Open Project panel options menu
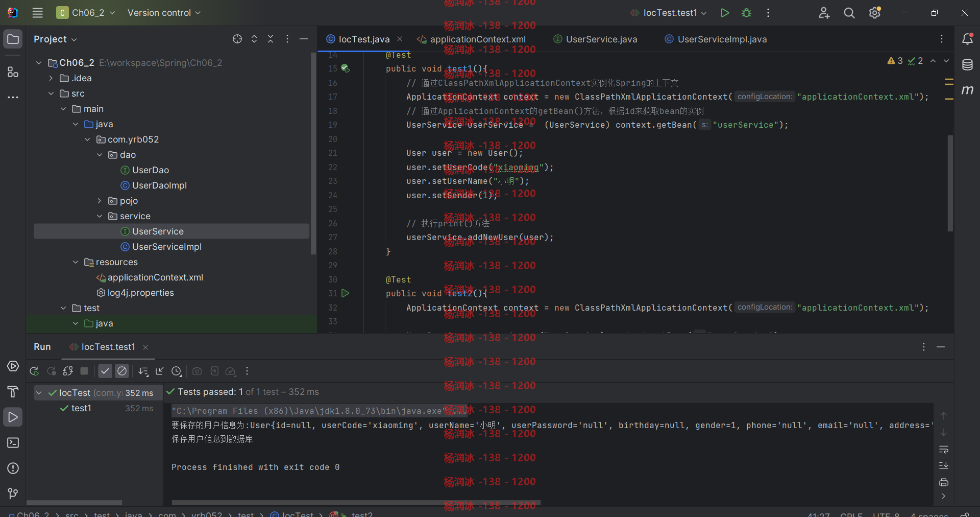The width and height of the screenshot is (980, 517). pos(287,39)
